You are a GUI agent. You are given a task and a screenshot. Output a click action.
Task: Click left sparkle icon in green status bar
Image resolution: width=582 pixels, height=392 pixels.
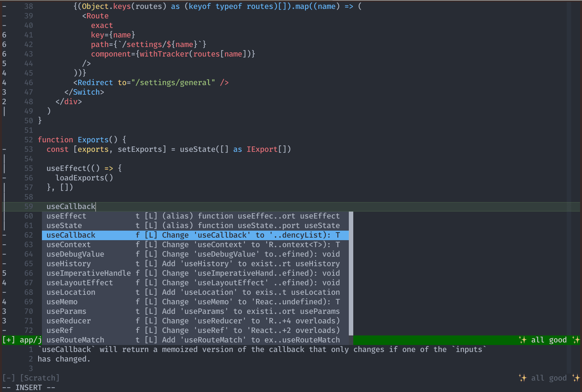tap(523, 340)
